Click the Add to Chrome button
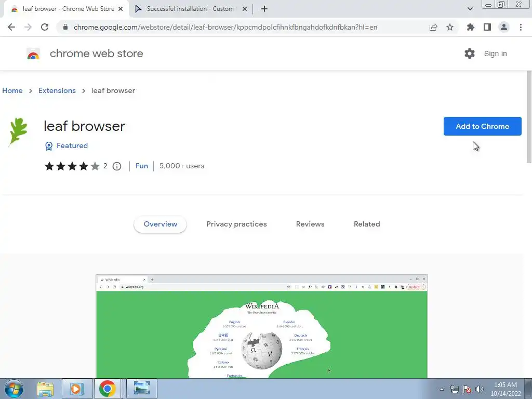532x399 pixels. pos(483,126)
